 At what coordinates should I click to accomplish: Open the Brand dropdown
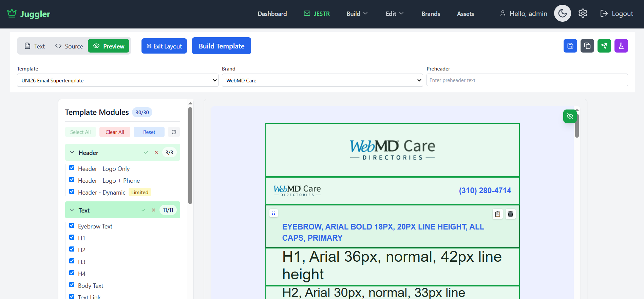coord(322,80)
